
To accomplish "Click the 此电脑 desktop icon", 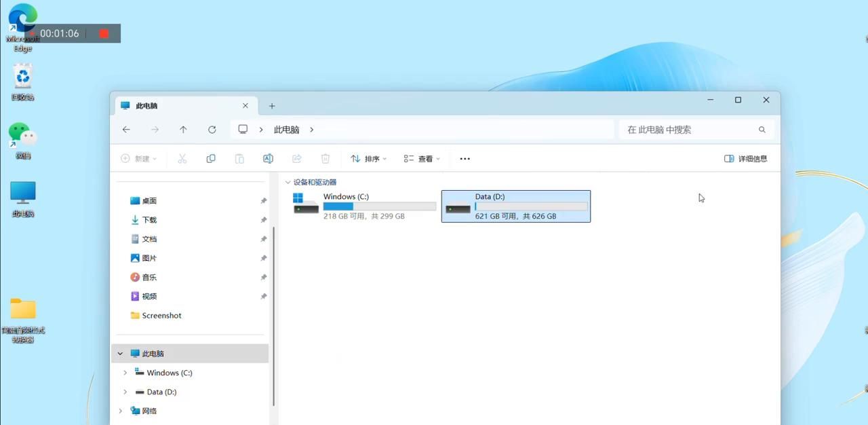I will tap(23, 199).
